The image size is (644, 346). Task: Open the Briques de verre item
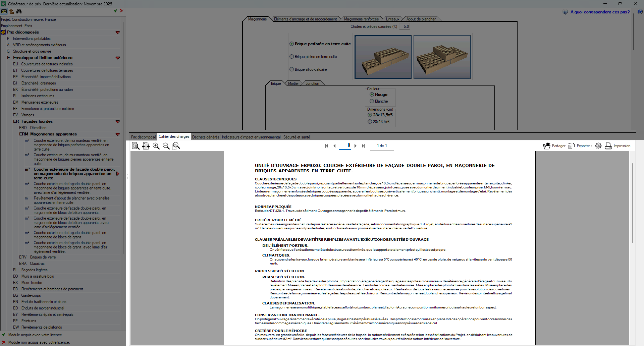click(43, 257)
